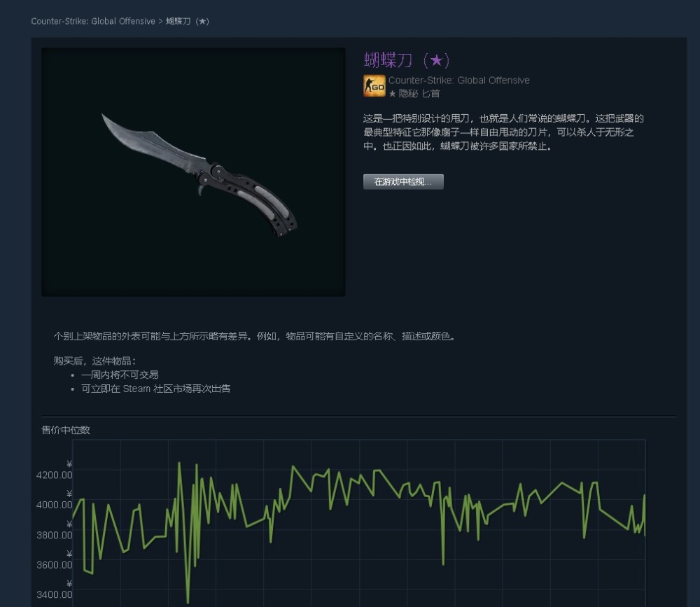Viewport: 700px width, 607px height.
Task: Select the 蝴蝶刀 (★) breadcrumb item
Action: (188, 21)
